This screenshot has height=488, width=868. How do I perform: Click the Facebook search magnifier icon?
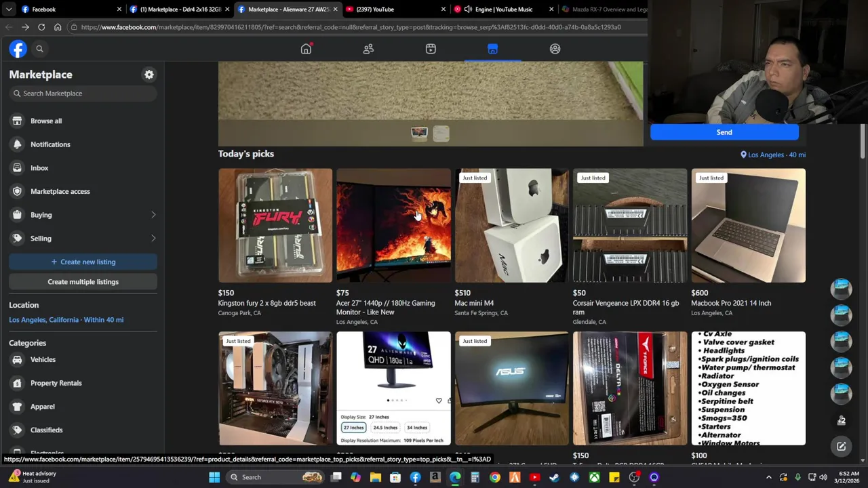[x=39, y=49]
